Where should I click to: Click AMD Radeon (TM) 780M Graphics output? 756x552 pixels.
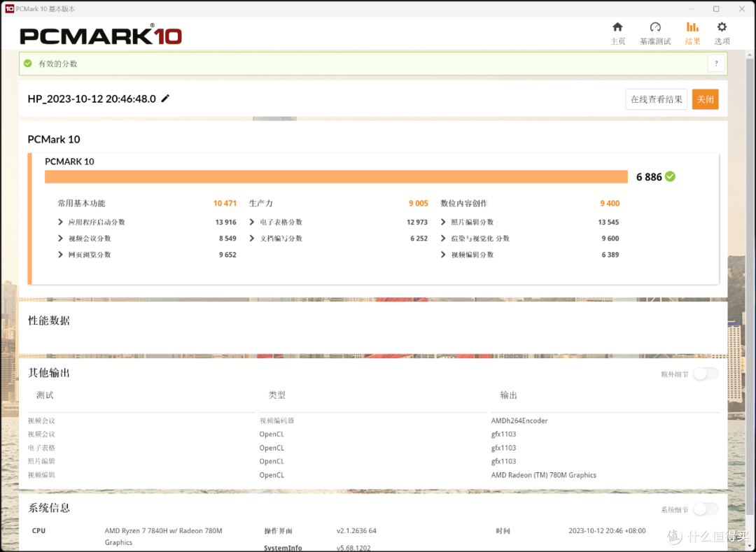[x=544, y=475]
